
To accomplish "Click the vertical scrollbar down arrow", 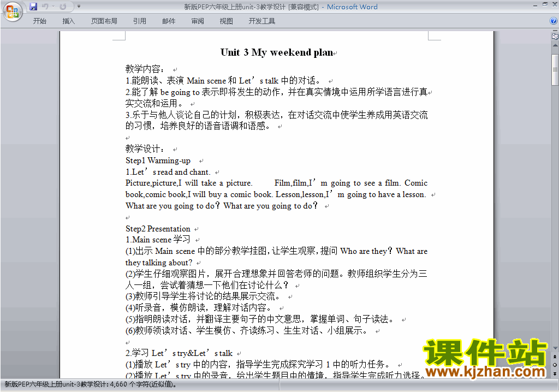I will pyautogui.click(x=555, y=348).
